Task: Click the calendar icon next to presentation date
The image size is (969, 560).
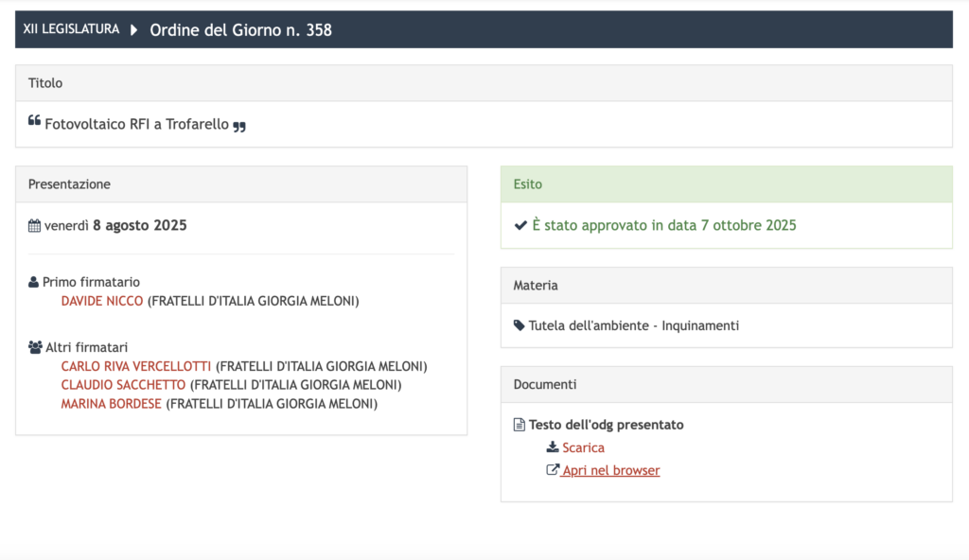Action: [35, 226]
